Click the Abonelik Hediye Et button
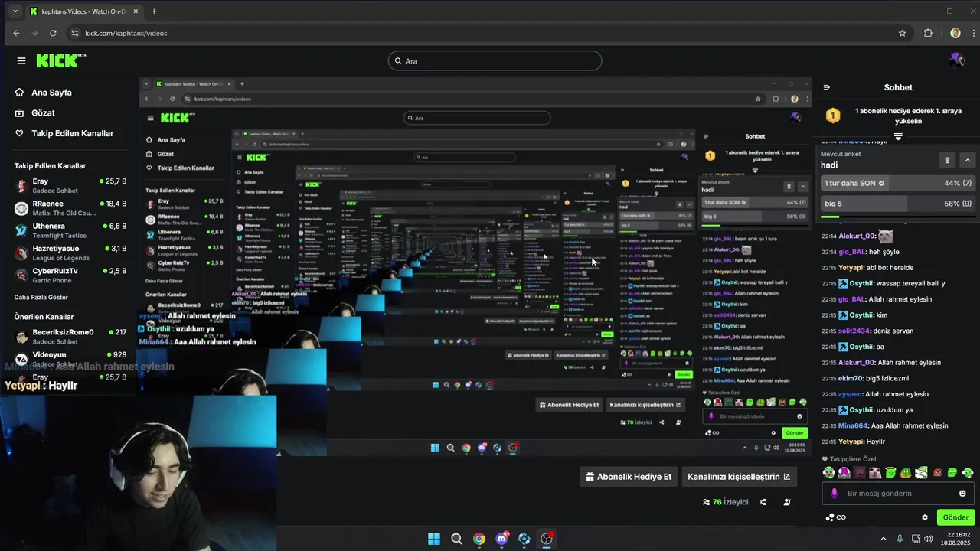This screenshot has height=551, width=980. tap(628, 477)
